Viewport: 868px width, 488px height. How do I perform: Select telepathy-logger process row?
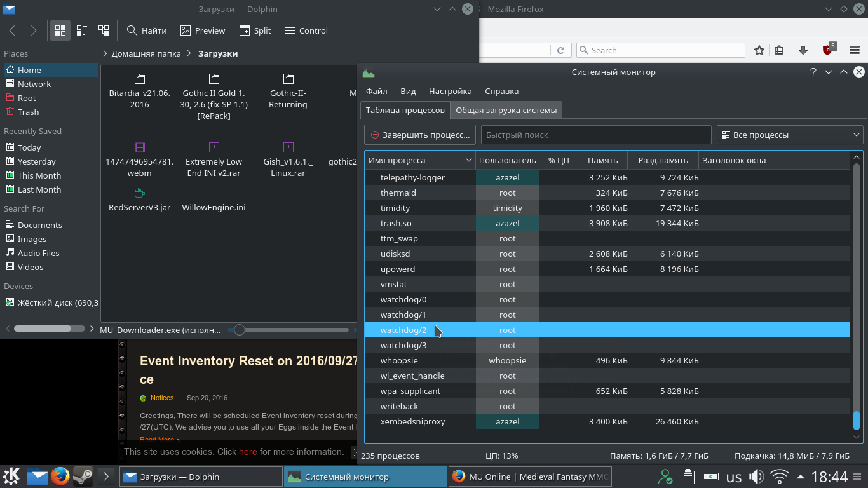point(607,177)
